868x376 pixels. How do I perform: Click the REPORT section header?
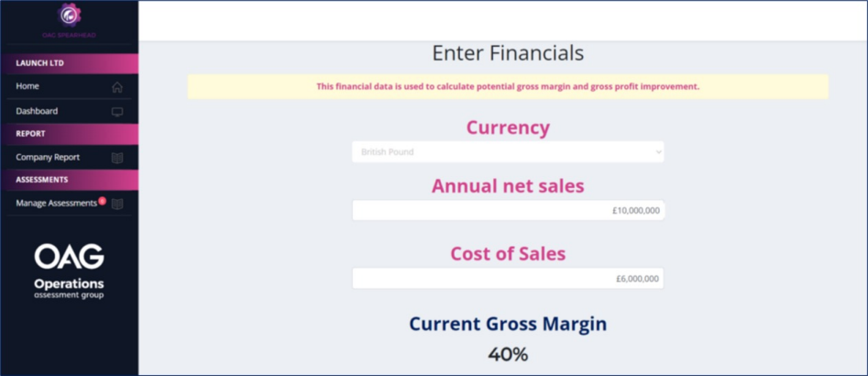click(69, 134)
